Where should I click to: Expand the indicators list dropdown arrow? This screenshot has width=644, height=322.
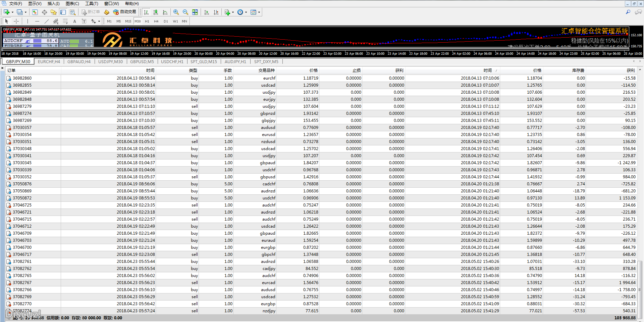click(233, 12)
